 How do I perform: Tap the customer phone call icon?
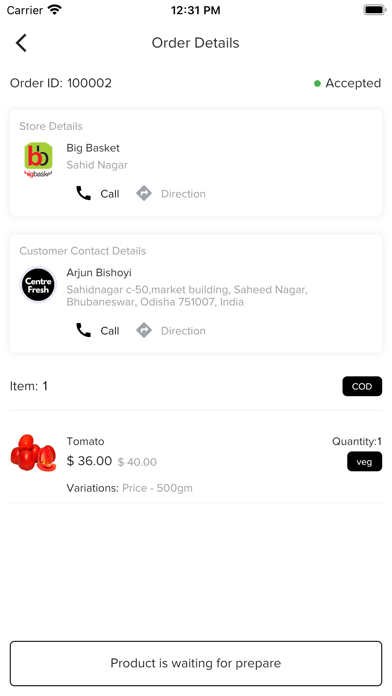pyautogui.click(x=83, y=331)
